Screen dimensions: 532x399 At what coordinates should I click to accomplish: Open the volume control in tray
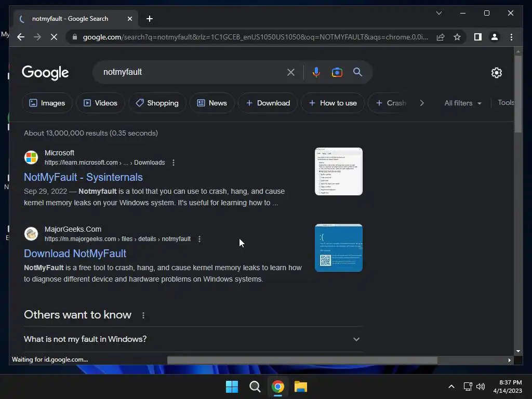(481, 387)
